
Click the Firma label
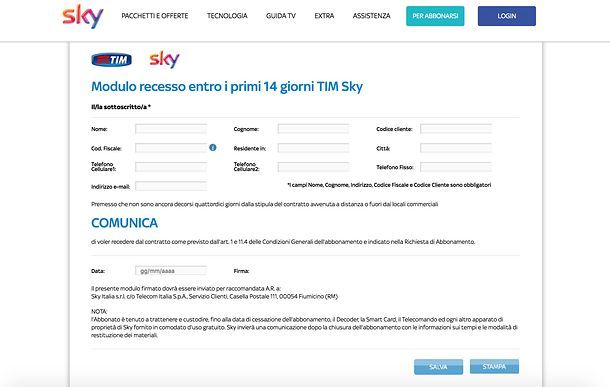(241, 271)
